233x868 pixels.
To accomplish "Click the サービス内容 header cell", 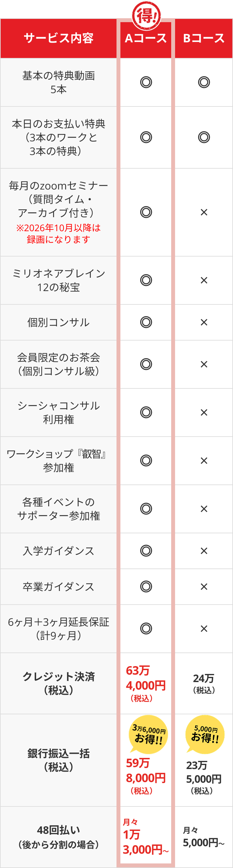I will point(59,38).
